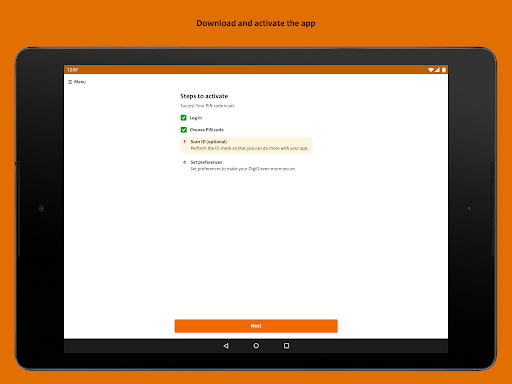Click the Log in step label

coord(196,118)
